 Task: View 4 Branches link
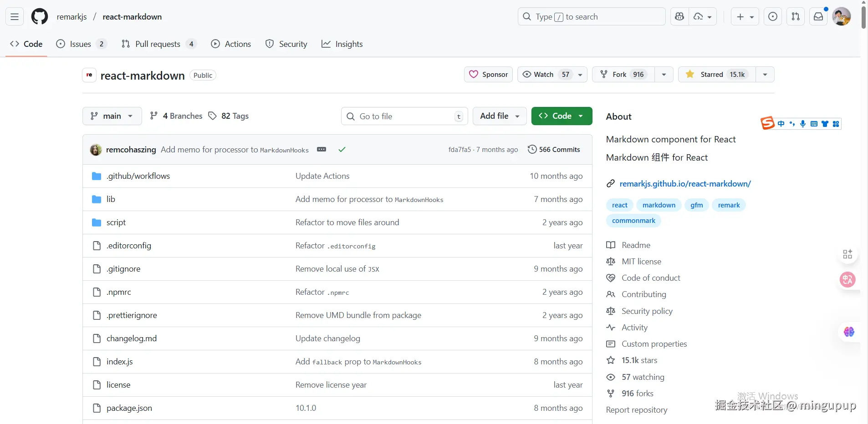pos(176,116)
